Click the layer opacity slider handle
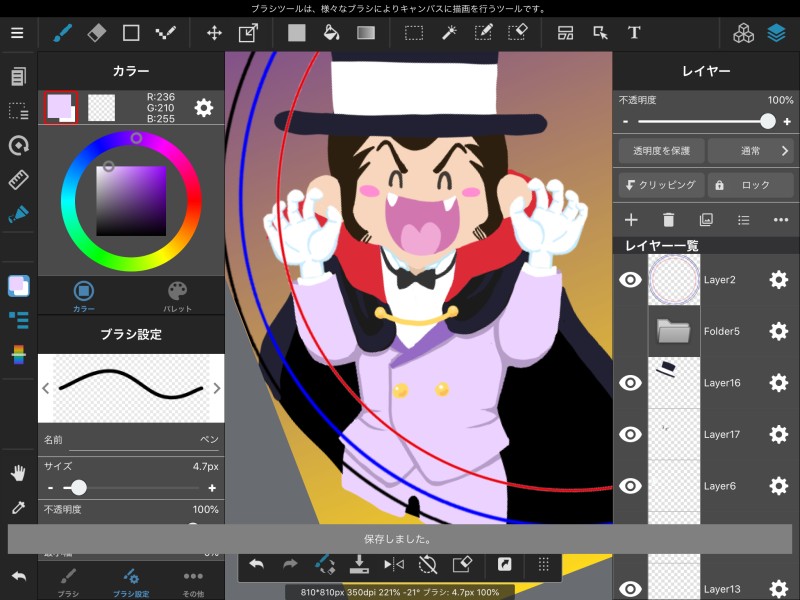The width and height of the screenshot is (800, 600). coord(767,121)
